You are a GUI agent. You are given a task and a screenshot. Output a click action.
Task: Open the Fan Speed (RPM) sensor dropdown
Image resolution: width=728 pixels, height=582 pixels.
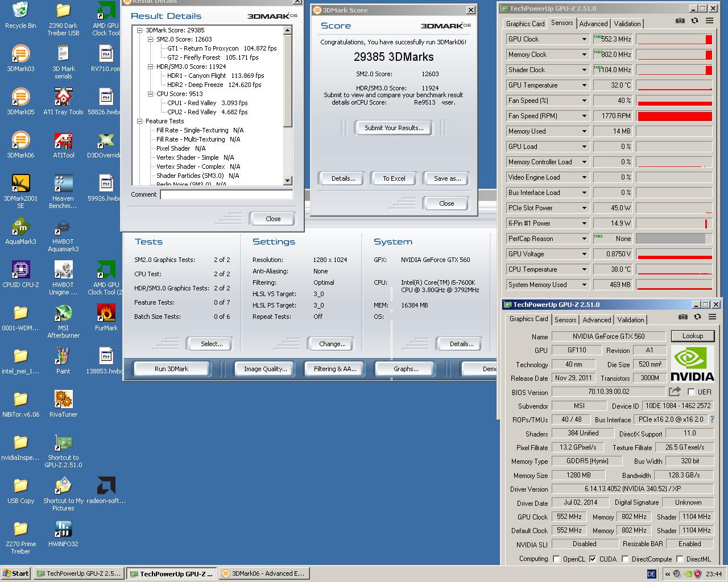click(584, 116)
